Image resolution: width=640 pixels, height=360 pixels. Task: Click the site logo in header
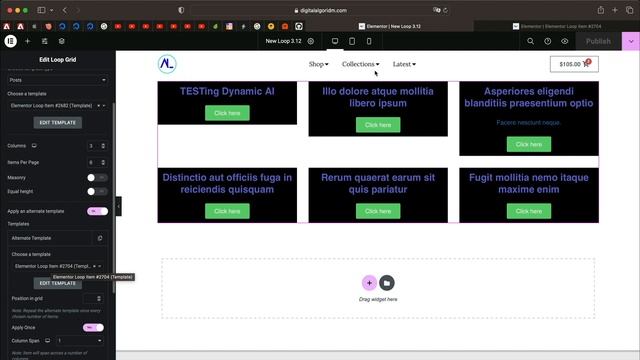(x=167, y=64)
